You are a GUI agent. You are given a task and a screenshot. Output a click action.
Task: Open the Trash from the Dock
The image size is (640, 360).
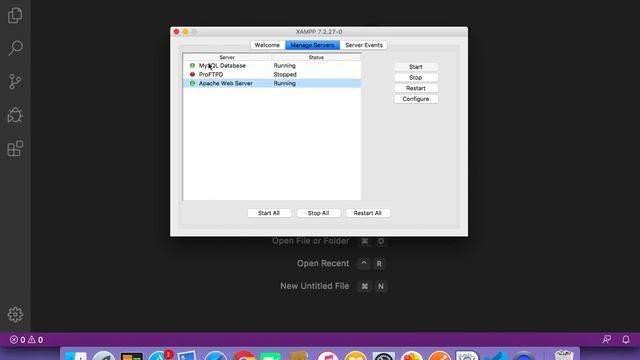564,355
